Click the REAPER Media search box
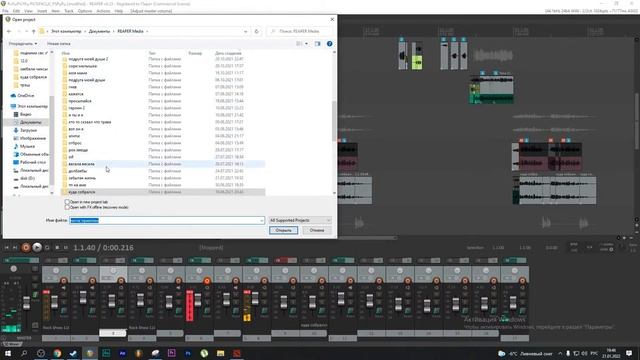 tap(300, 31)
